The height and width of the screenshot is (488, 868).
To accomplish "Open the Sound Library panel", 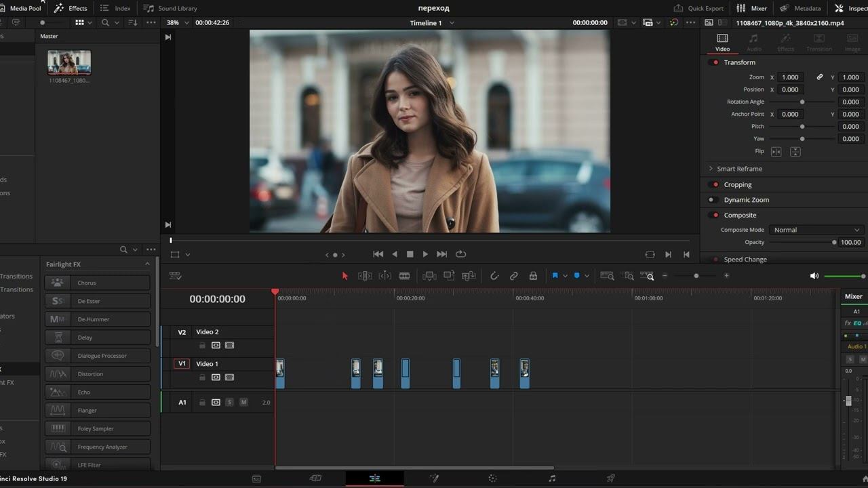I will pyautogui.click(x=170, y=8).
